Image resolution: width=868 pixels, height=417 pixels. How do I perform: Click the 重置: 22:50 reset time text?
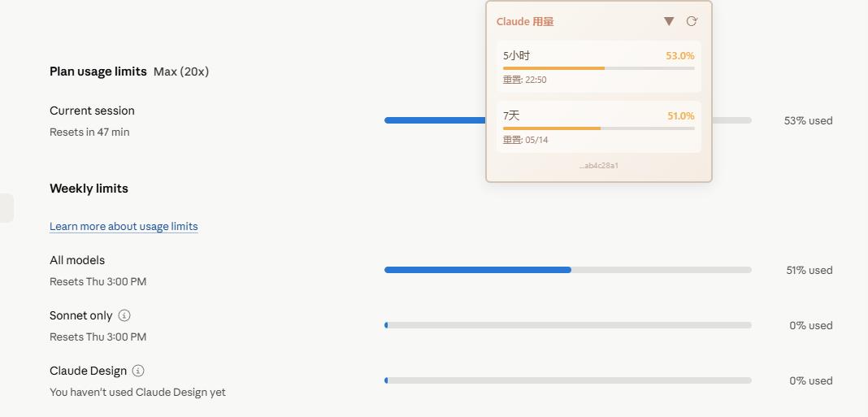524,80
